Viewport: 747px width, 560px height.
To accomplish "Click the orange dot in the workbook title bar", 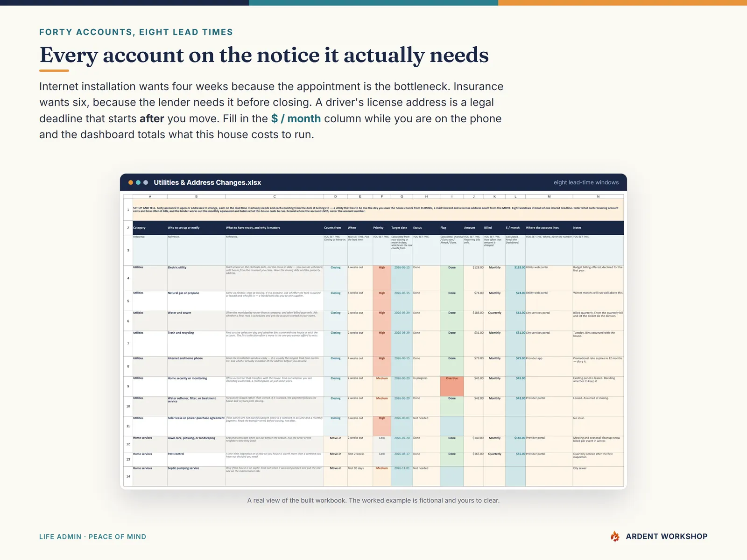I will 131,182.
